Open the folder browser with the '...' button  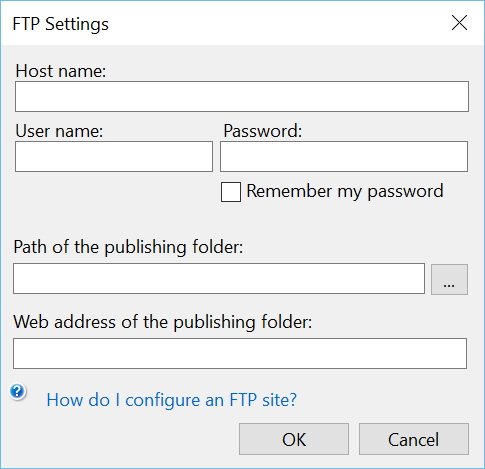pos(449,279)
